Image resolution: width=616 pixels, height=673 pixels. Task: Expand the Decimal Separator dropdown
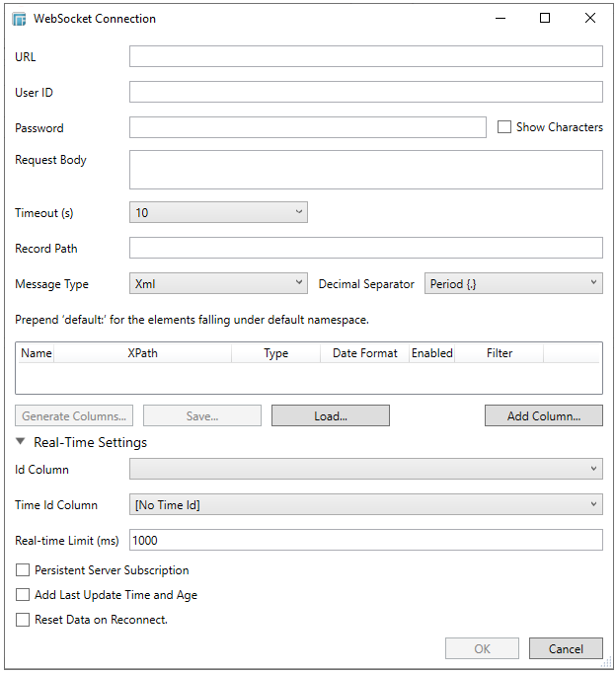pyautogui.click(x=512, y=283)
